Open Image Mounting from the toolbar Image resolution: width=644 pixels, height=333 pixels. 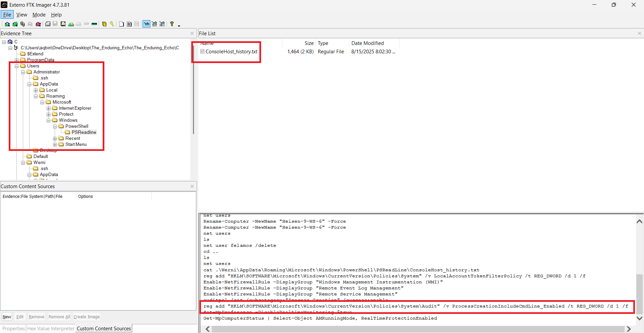point(22,24)
